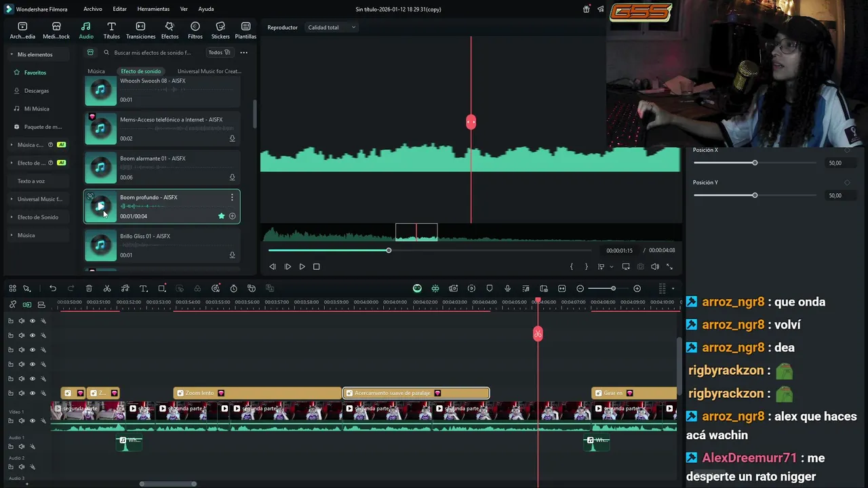This screenshot has height=488, width=868.
Task: Open the Archivo multimedia panel
Action: [22, 30]
